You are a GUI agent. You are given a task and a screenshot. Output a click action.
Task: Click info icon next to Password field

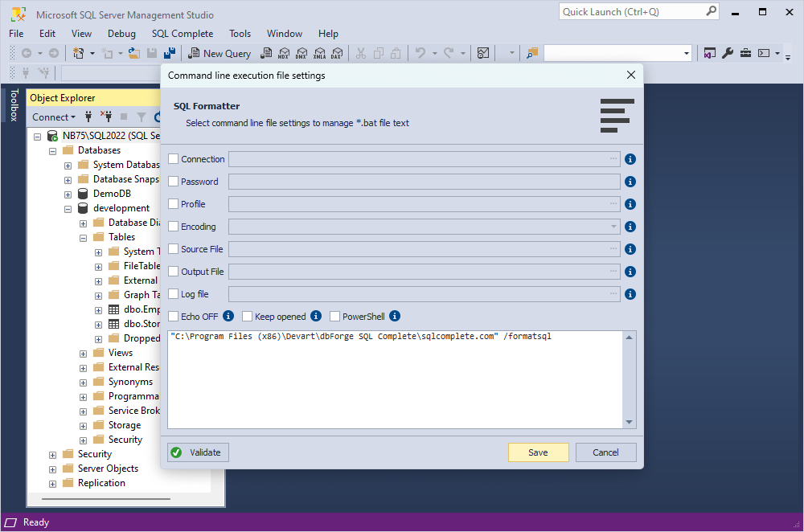coord(630,182)
